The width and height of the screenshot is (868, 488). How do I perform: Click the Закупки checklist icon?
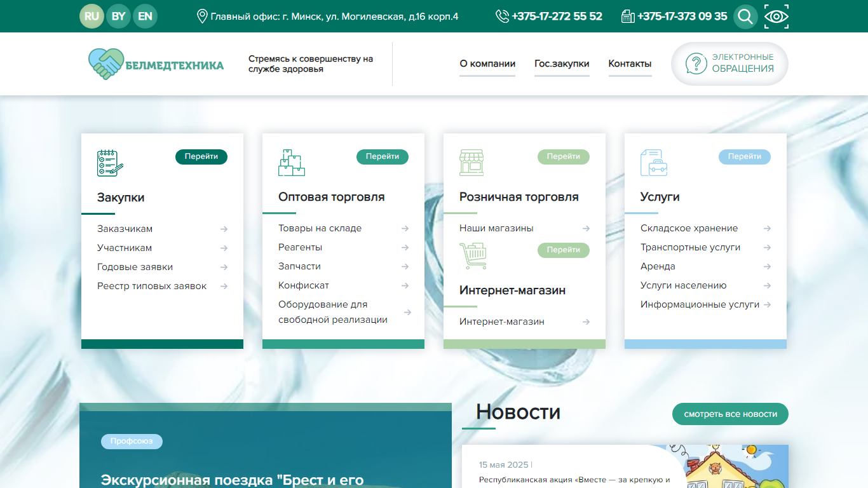[110, 163]
